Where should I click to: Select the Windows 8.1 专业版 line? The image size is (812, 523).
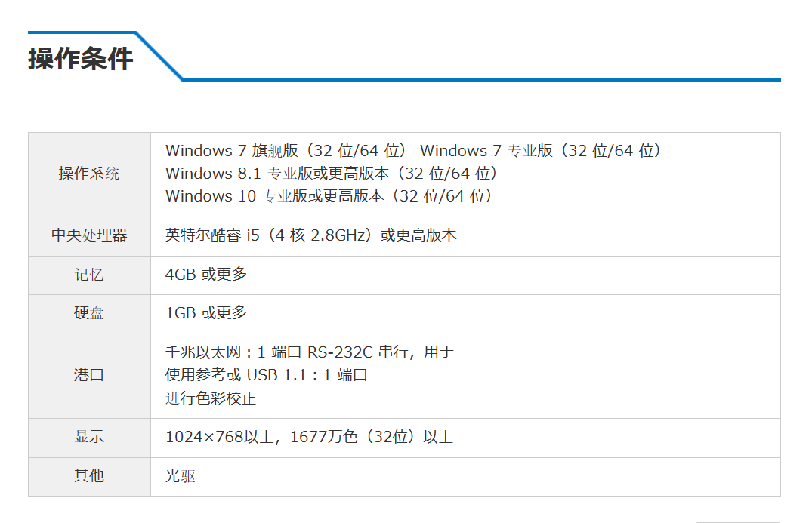coord(332,174)
